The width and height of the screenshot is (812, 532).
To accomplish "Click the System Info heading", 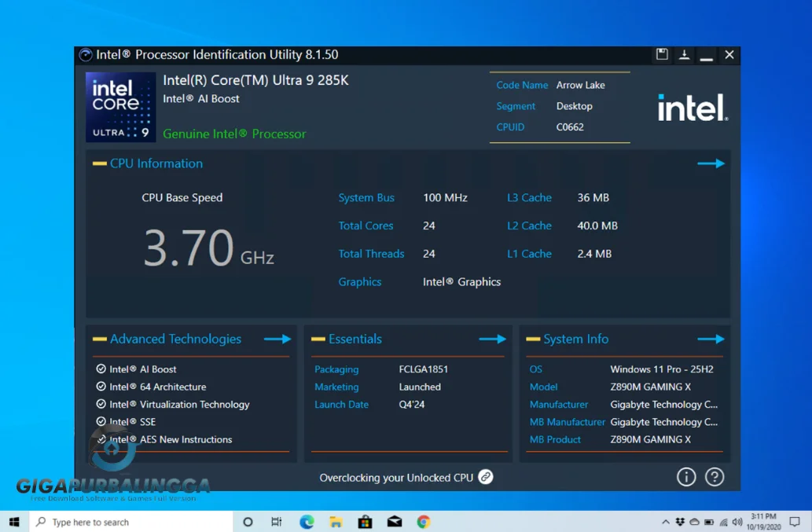I will (x=576, y=339).
